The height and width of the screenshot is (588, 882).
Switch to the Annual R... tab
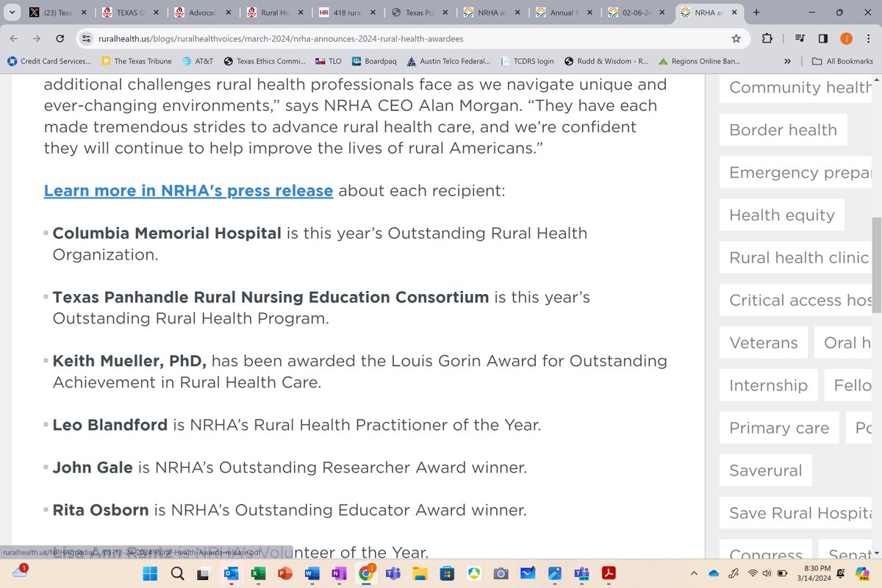coord(562,12)
